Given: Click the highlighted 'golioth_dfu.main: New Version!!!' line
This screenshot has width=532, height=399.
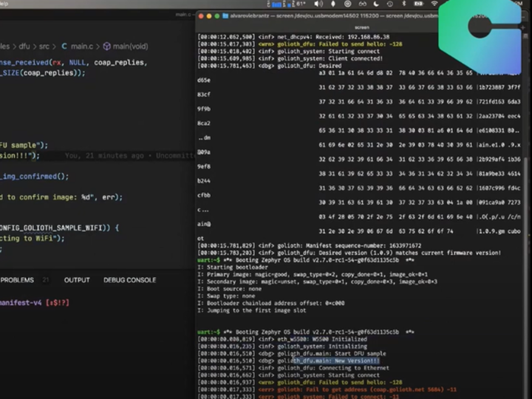Looking at the screenshot, I should (289, 361).
